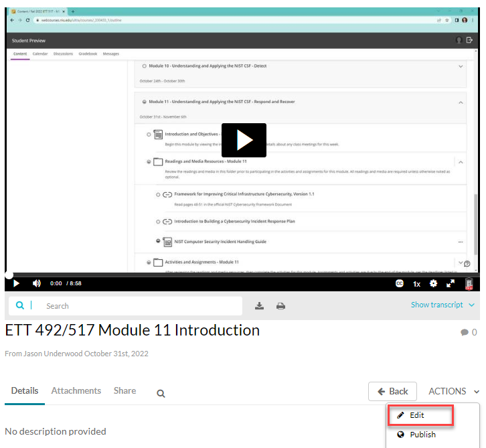Expand the Show transcript panel
The image size is (486, 448).
442,305
